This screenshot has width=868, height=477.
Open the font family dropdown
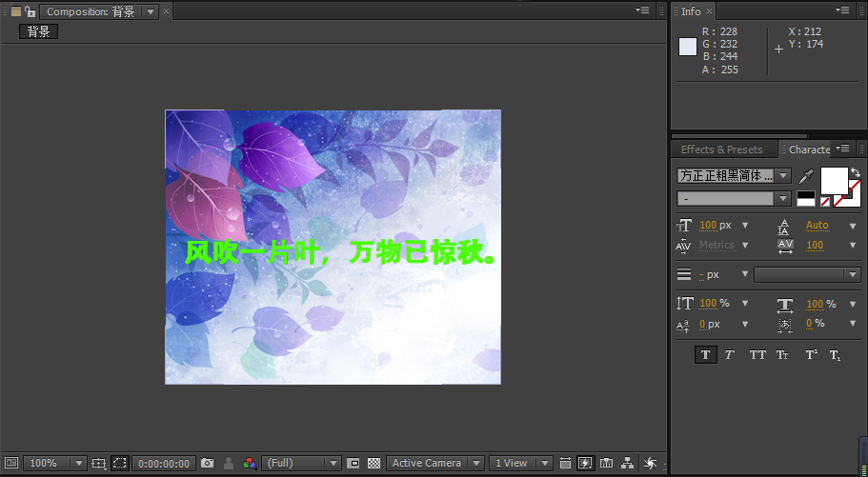(x=734, y=176)
